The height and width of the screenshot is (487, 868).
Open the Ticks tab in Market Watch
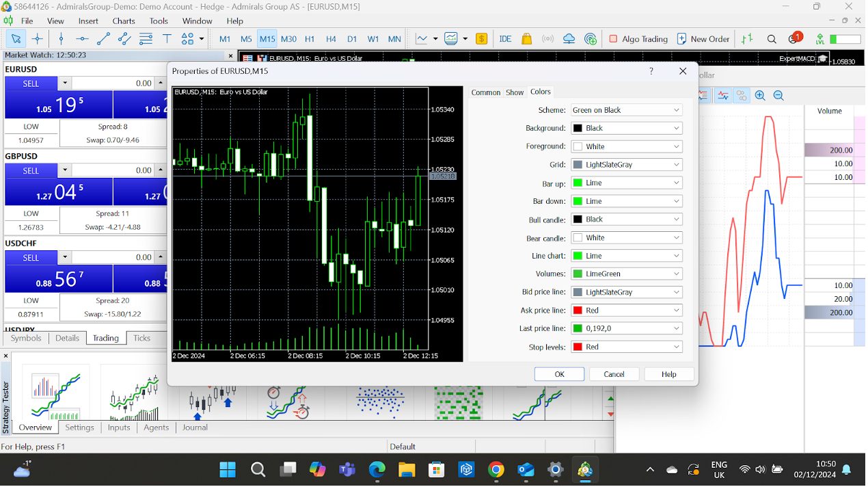coord(141,338)
